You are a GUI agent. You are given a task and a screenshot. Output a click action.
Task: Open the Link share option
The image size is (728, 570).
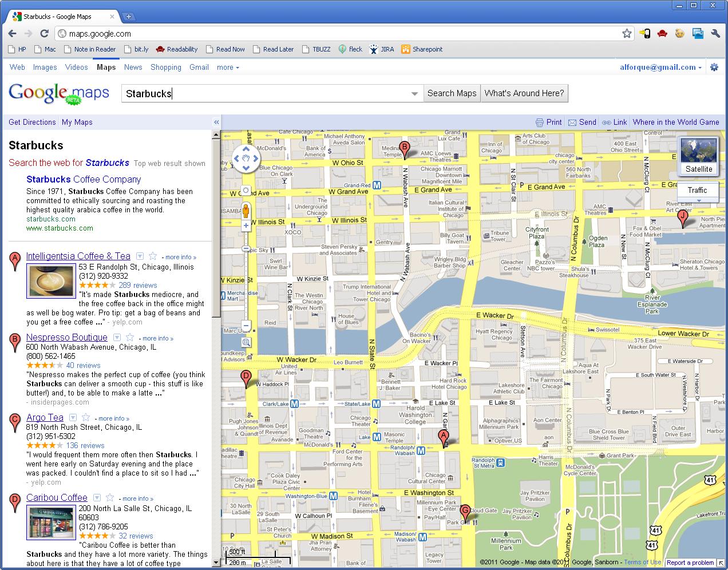coord(614,122)
